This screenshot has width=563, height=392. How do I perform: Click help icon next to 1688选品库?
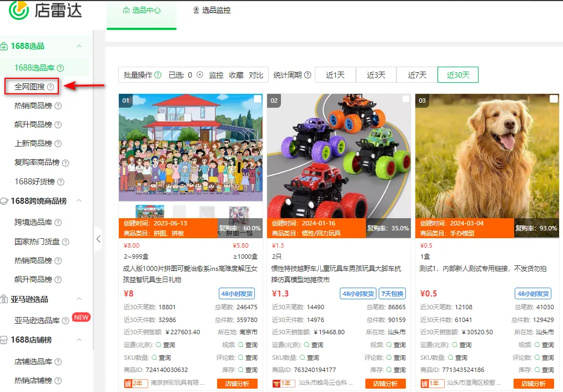coord(61,68)
